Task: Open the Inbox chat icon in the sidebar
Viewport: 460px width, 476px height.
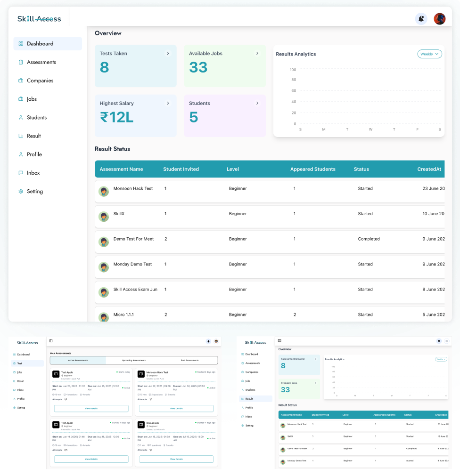Action: click(21, 173)
